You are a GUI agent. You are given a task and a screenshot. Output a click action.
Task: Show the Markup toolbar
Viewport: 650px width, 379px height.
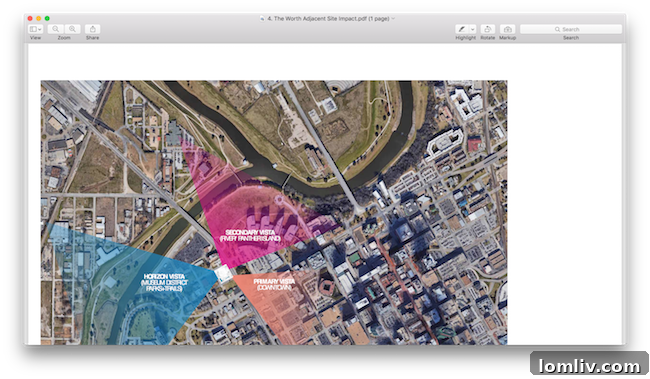click(507, 29)
